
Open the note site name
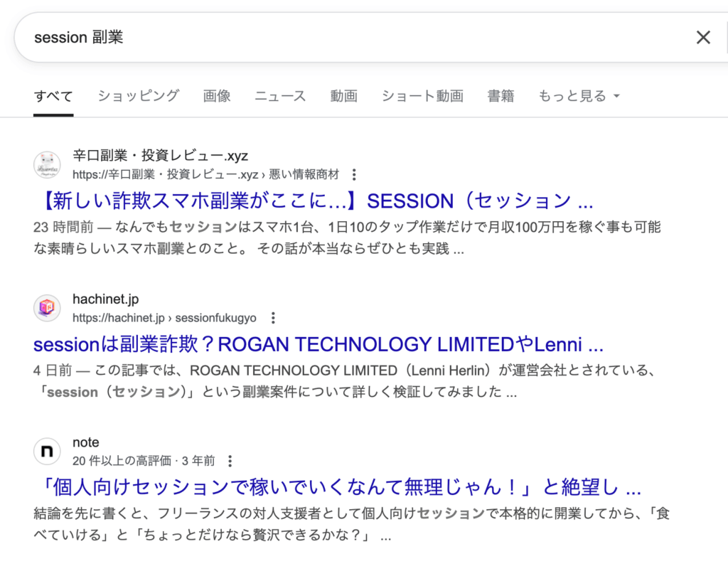click(x=86, y=442)
